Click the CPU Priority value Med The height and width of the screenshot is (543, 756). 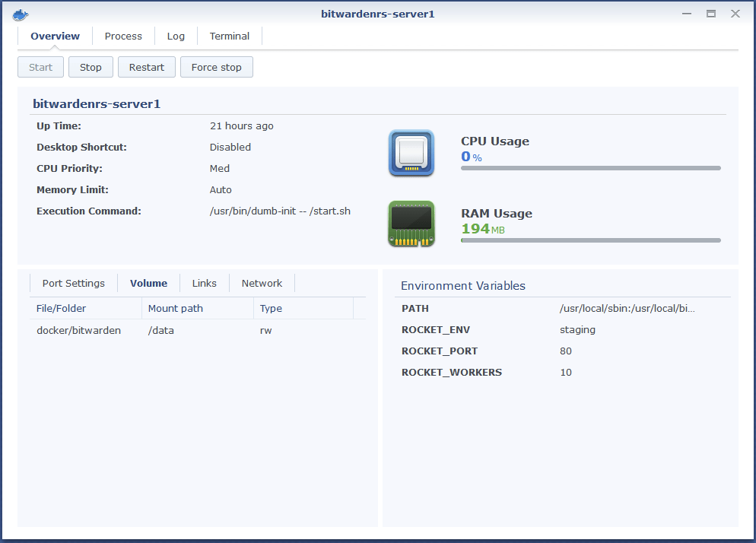219,168
